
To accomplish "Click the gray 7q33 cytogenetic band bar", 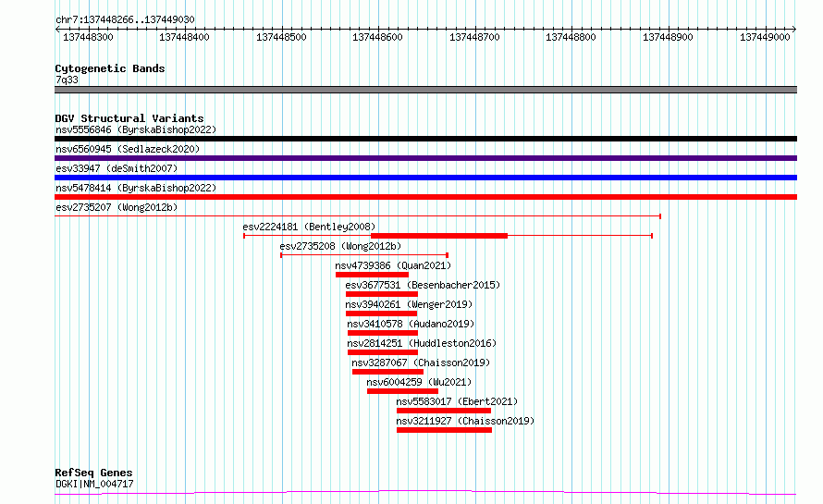I will pos(425,90).
